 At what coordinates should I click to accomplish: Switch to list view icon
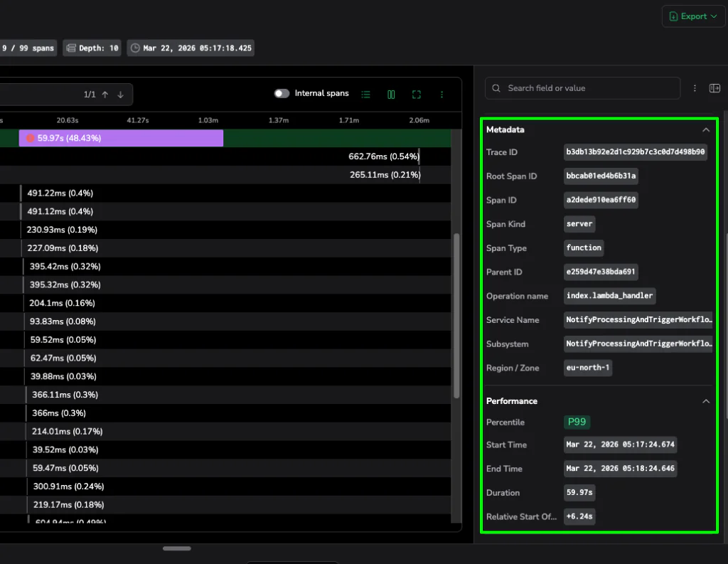click(x=366, y=94)
